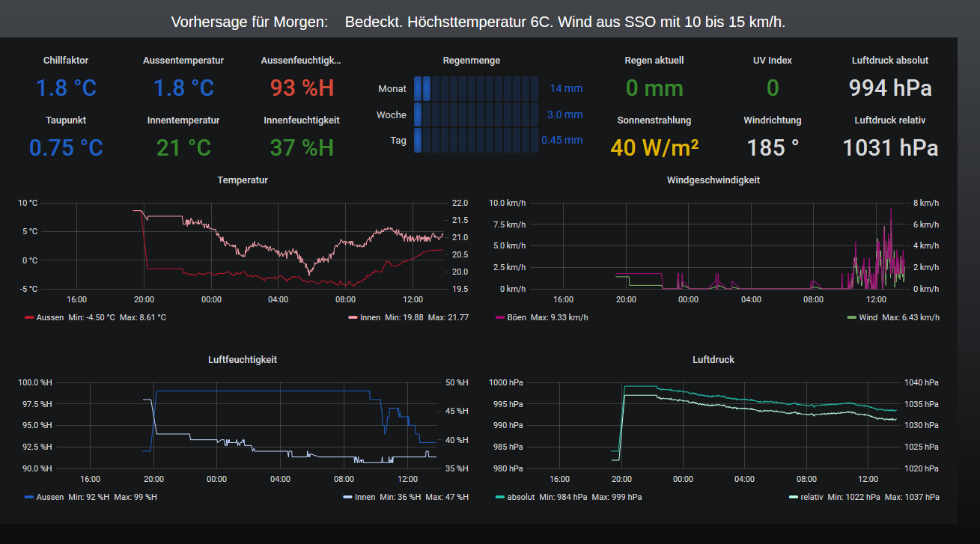Toggle the Aussen series in Temperatur legend

coord(49,317)
